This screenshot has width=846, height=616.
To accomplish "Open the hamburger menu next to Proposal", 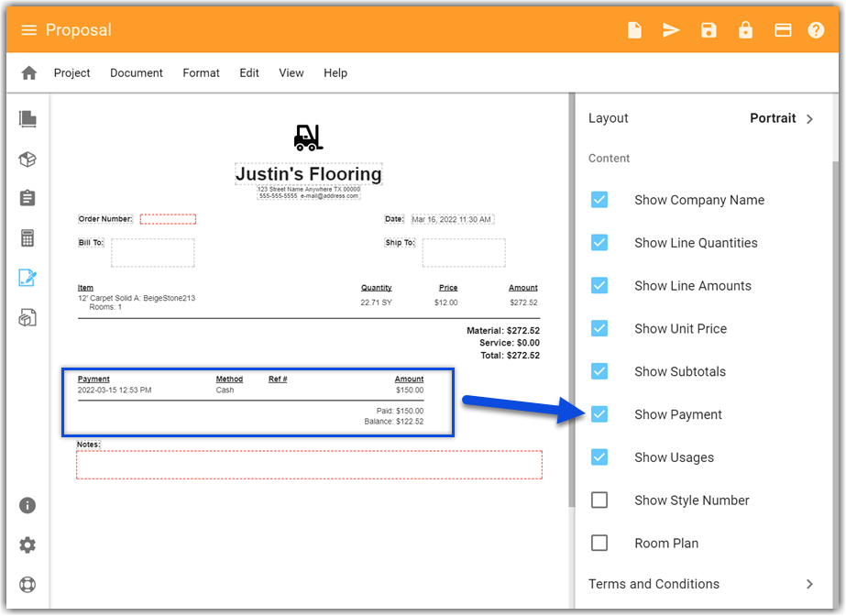I will [x=28, y=30].
